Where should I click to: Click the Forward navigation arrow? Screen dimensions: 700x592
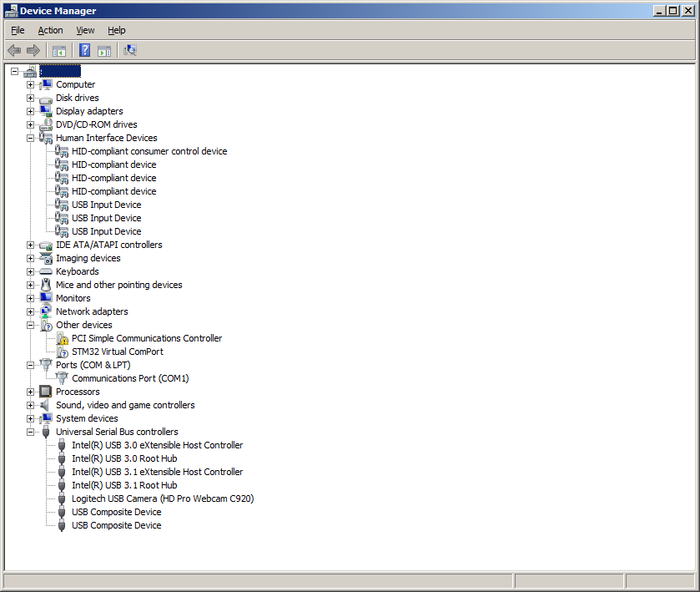[33, 50]
